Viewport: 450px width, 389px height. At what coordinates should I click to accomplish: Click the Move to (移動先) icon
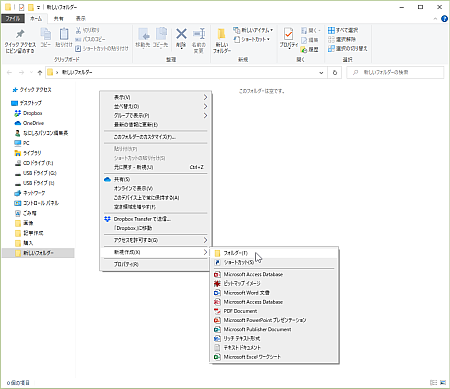[x=143, y=34]
